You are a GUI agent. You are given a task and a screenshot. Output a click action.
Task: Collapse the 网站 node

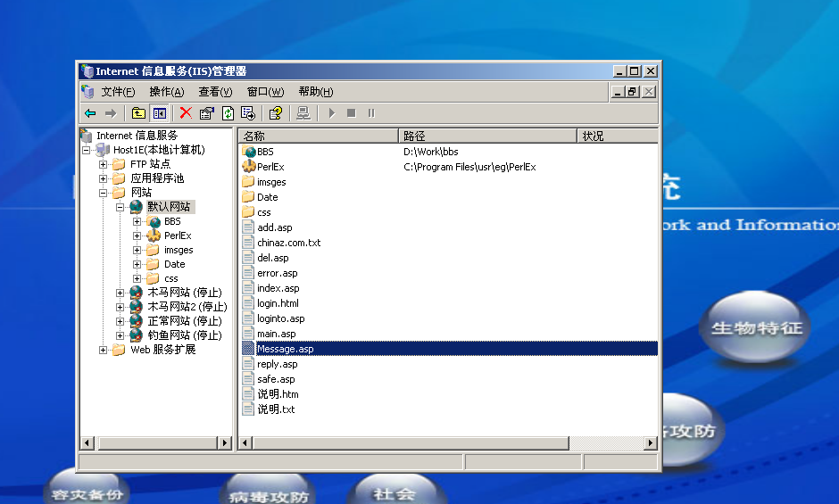(x=104, y=193)
